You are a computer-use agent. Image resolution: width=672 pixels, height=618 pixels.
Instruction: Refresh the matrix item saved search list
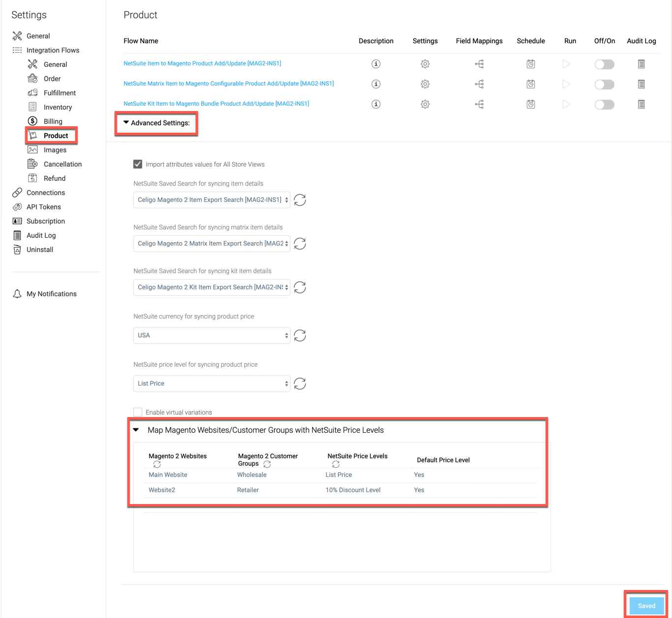(x=300, y=244)
